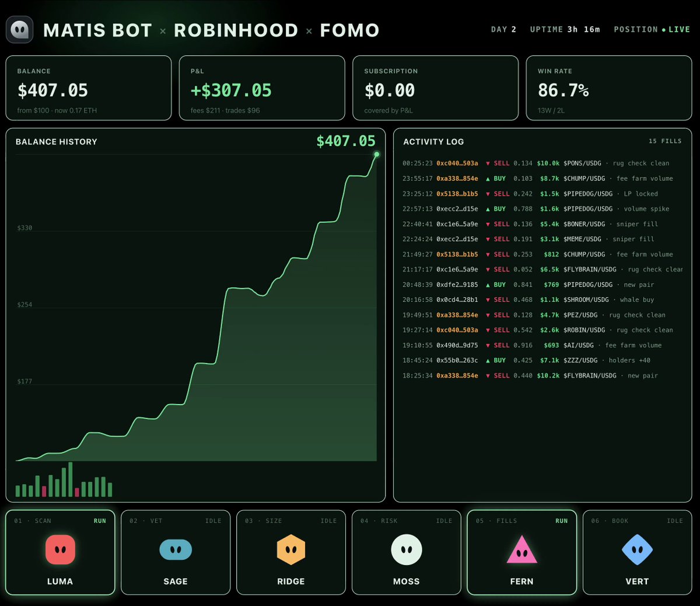Click wallet address 0x55b0…263c
The width and height of the screenshot is (700, 606).
[x=457, y=361]
